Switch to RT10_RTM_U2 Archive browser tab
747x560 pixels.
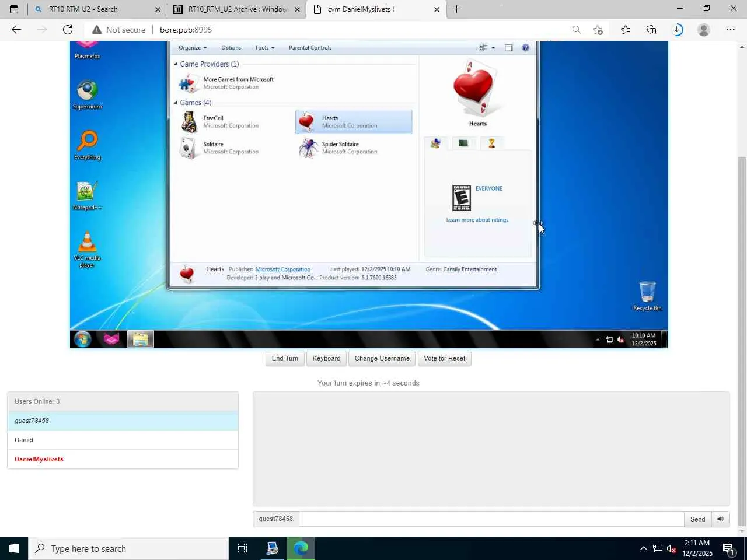(237, 9)
